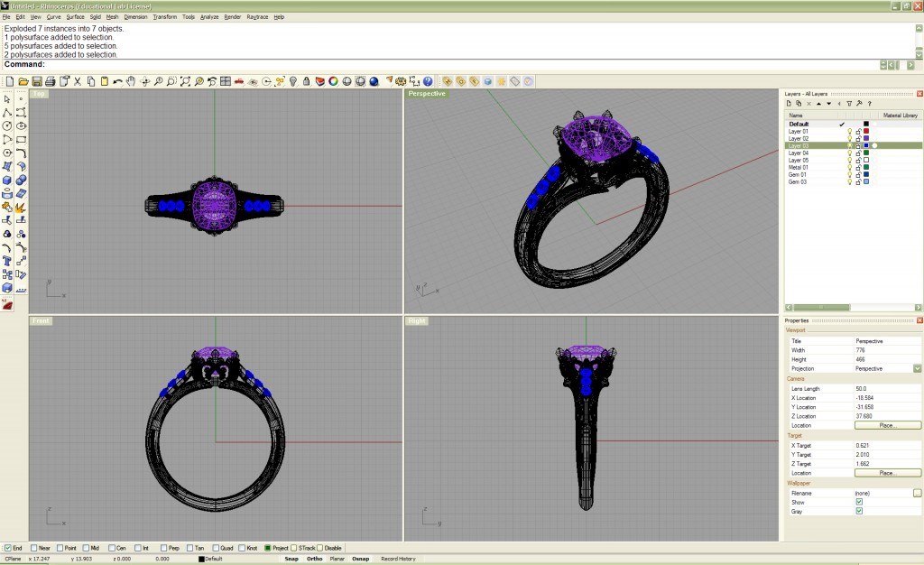
Task: Toggle the End osnap checkbox
Action: pyautogui.click(x=8, y=548)
